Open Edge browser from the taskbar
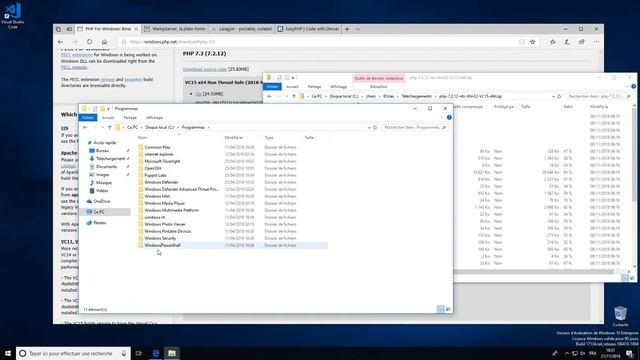The height and width of the screenshot is (360, 640). point(156,353)
